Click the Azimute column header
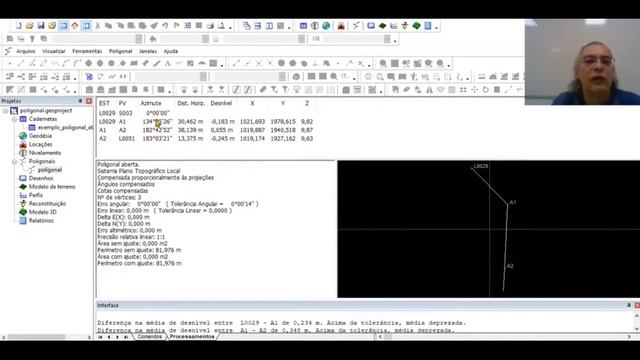The image size is (640, 360). coord(151,103)
